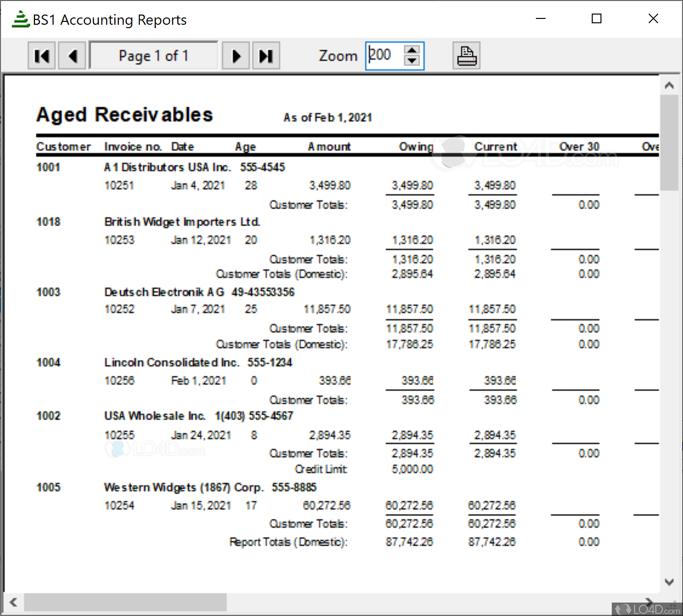Click the BS1 Accounting app icon
This screenshot has width=683, height=616.
tap(20, 19)
